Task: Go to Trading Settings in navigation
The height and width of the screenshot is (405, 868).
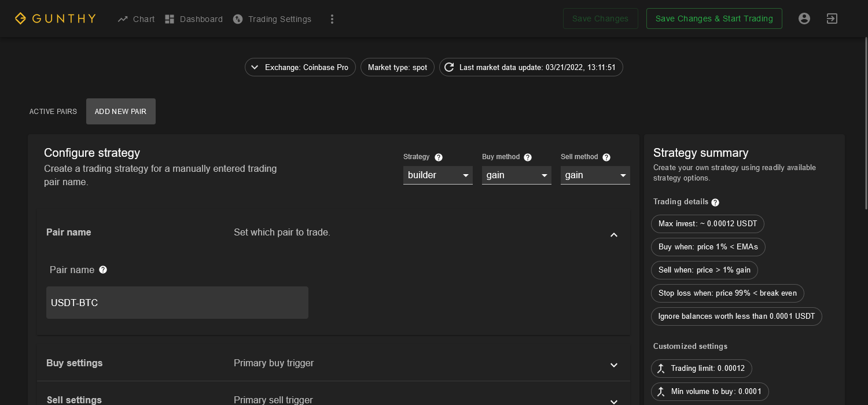Action: pos(273,19)
